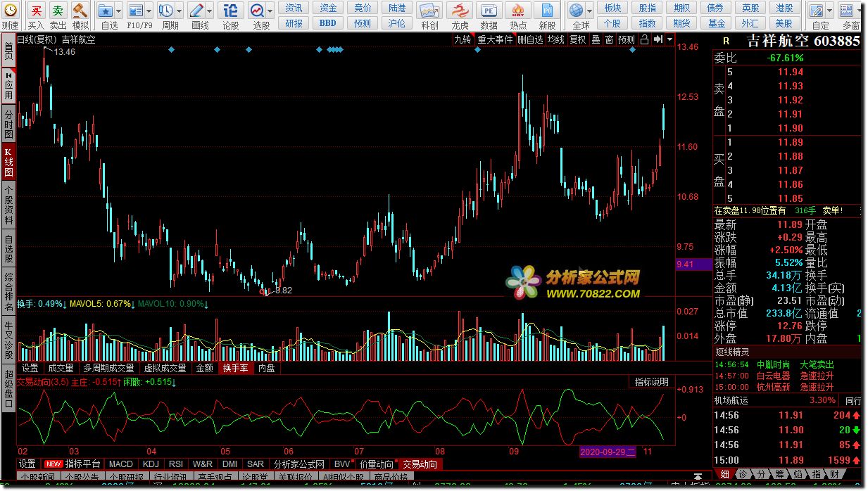Open the chart toolbar overflow dropdown arrow
This screenshot has height=491, width=868.
(x=669, y=39)
